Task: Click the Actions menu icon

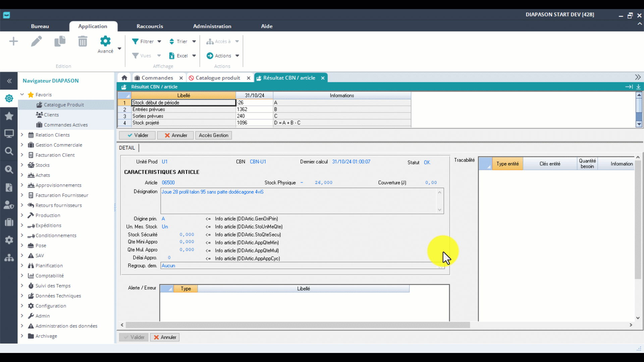Action: click(210, 56)
